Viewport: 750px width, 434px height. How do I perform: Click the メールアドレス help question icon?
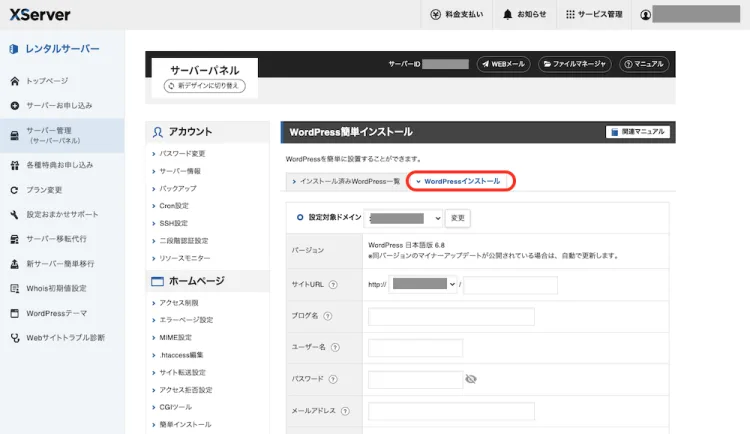(345, 411)
